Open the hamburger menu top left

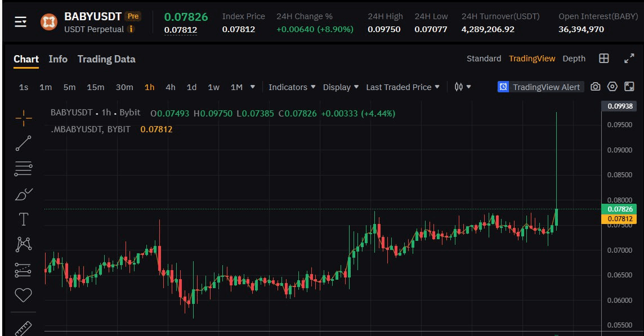point(20,21)
